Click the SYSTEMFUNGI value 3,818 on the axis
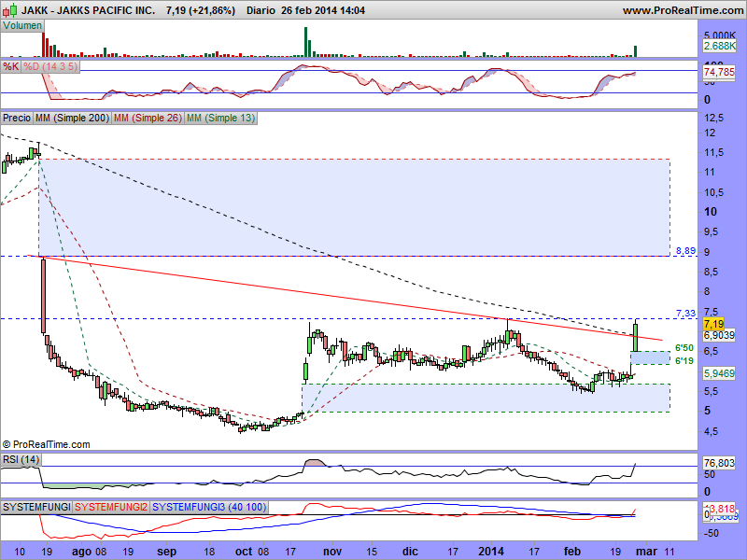Screen dimensions: 747x560 click(722, 509)
